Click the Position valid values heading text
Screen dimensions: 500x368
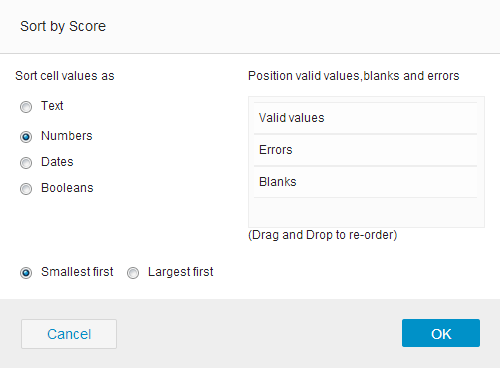click(354, 76)
